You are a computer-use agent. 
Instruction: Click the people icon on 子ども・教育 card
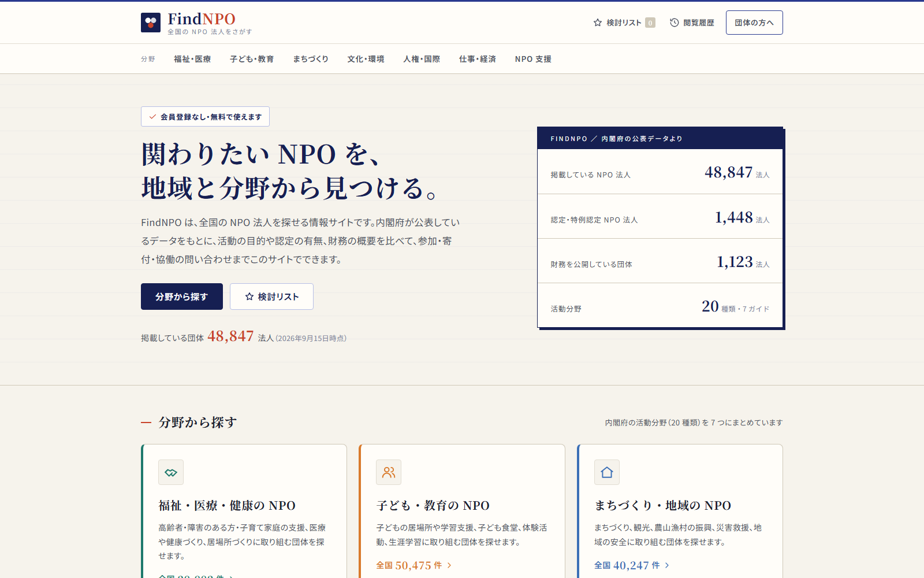tap(389, 472)
